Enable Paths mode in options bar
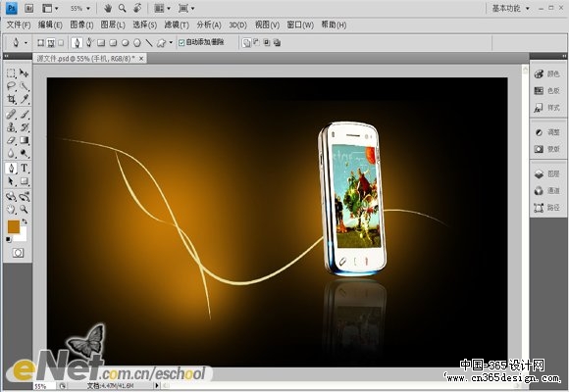The width and height of the screenshot is (569, 392). 51,43
